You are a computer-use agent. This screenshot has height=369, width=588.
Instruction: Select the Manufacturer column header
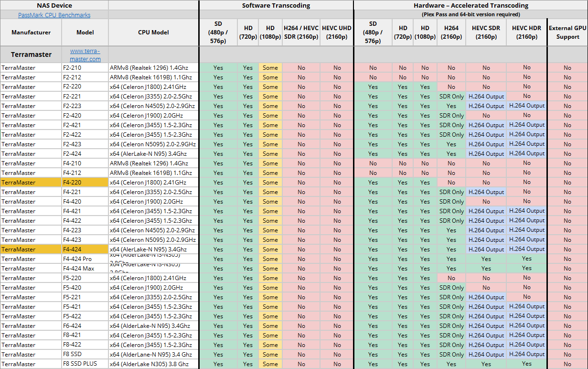(31, 33)
